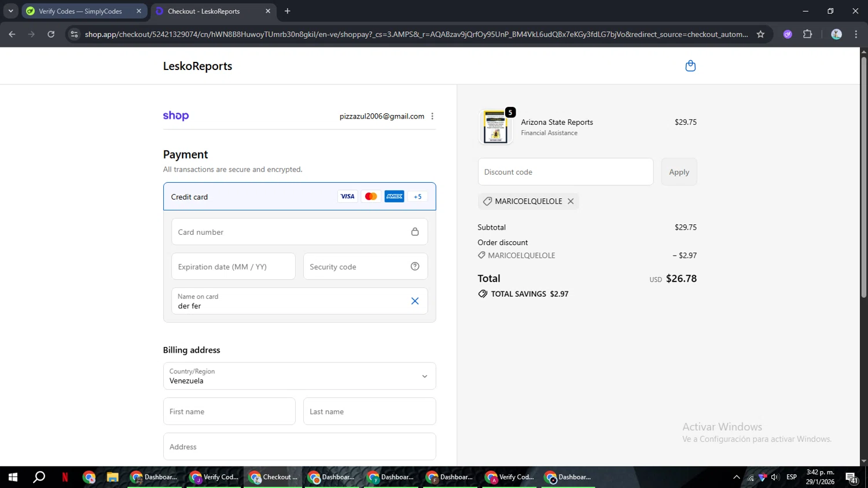Open the Windows notification center
Screen dimensions: 868x488
pyautogui.click(x=852, y=477)
